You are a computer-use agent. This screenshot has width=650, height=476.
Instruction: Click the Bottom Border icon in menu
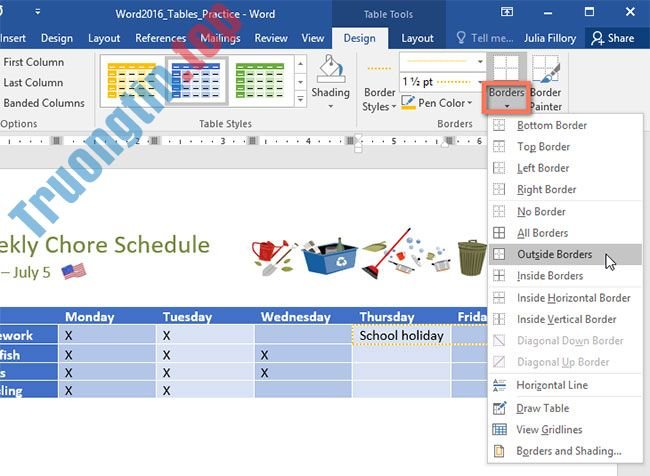[x=499, y=125]
